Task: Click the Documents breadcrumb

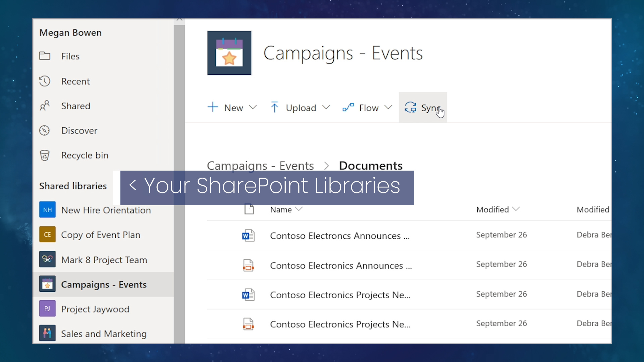Action: pos(371,166)
